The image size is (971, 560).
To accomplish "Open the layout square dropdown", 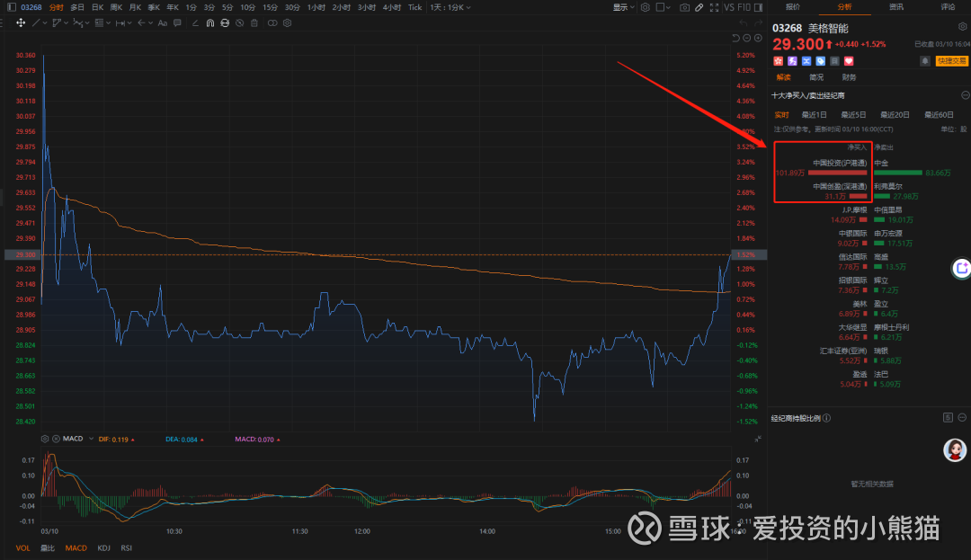I will coord(664,7).
